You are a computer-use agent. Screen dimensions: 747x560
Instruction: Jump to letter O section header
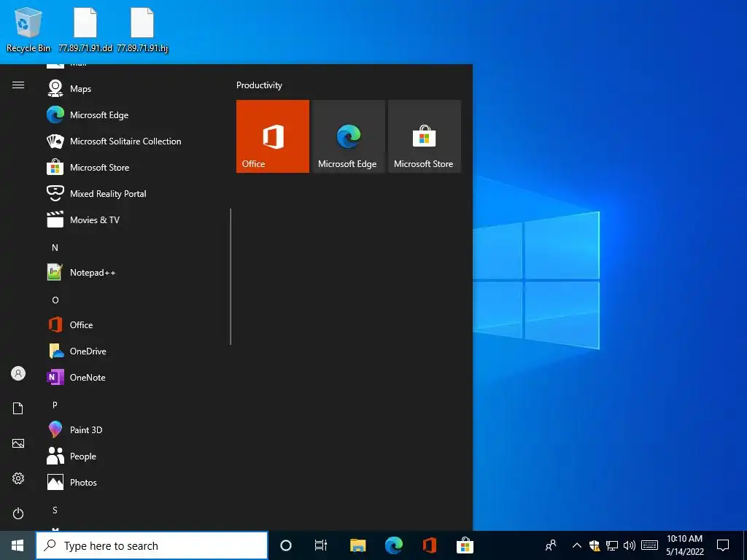(55, 300)
